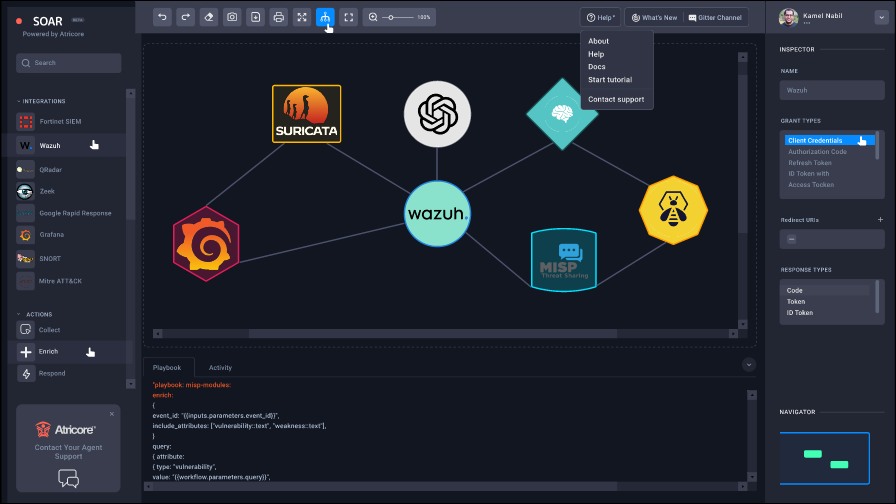Choose Help entry in Help menu
Screen dimensions: 896x504
tap(596, 54)
